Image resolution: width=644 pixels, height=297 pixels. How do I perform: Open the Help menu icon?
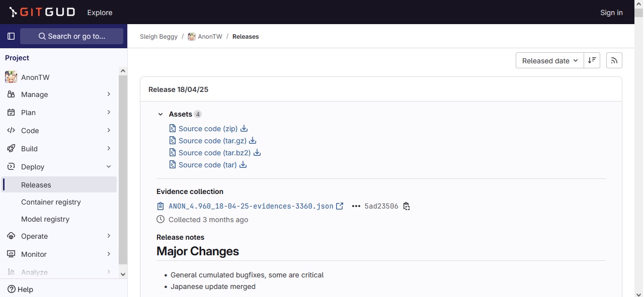12,289
